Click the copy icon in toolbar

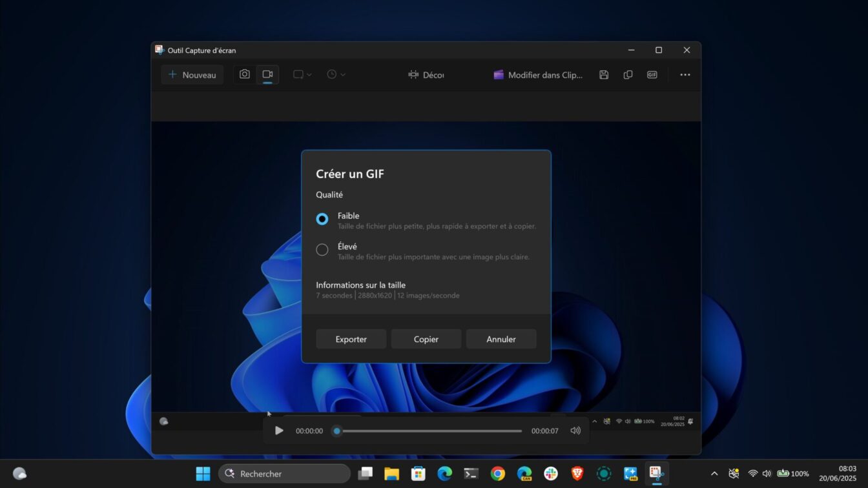[x=628, y=75]
